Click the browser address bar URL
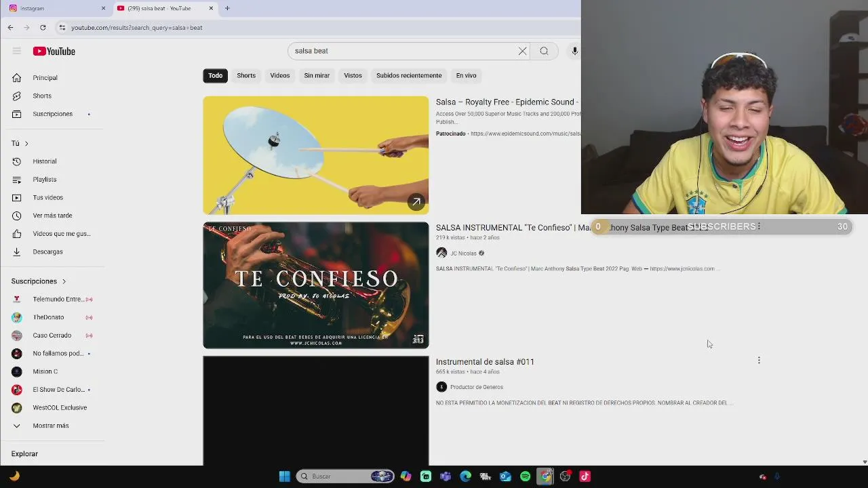This screenshot has width=868, height=488. click(x=137, y=28)
